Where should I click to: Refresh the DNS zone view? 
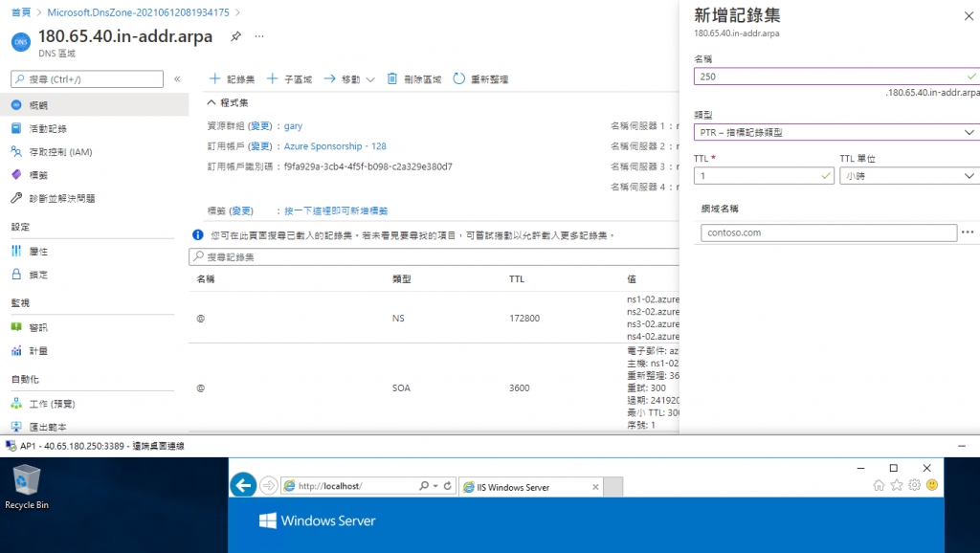point(480,78)
